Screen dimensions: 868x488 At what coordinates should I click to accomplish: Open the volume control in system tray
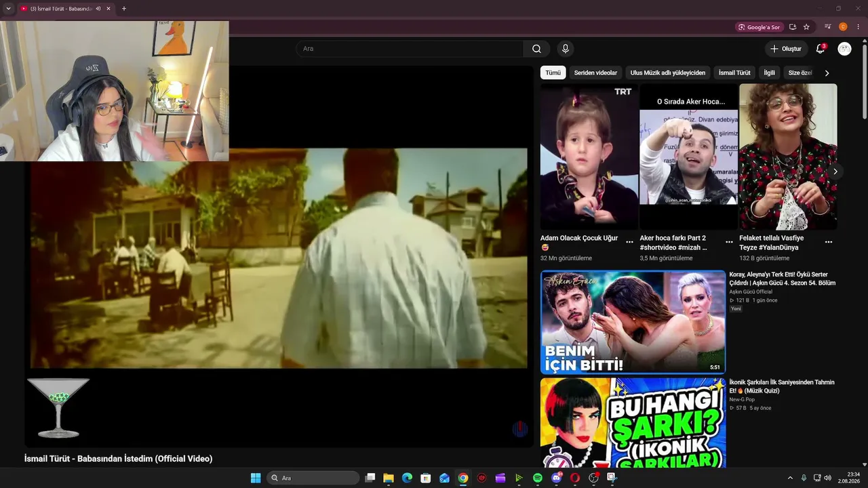point(827,478)
